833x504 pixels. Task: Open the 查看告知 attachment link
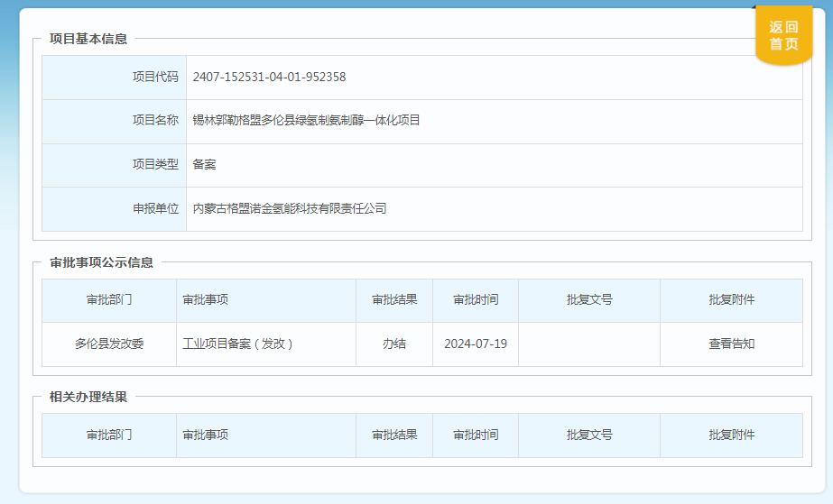[x=731, y=344]
